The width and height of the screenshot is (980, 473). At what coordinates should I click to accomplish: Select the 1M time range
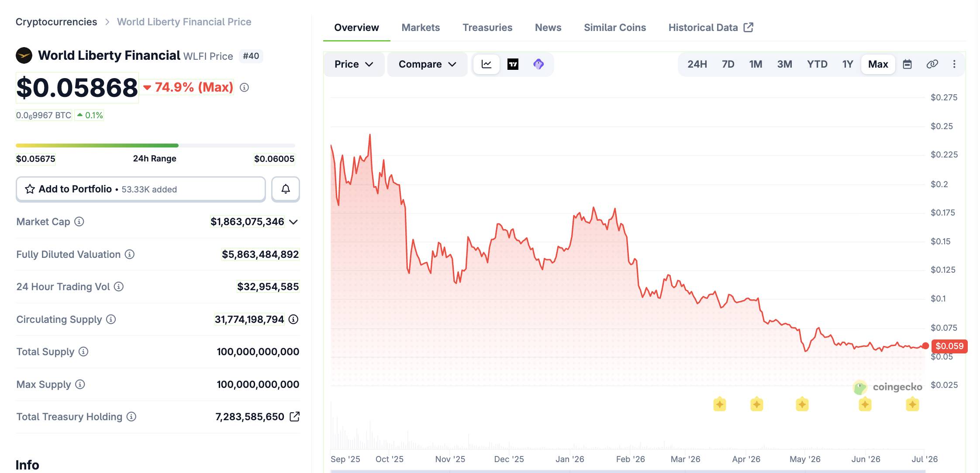coord(756,64)
